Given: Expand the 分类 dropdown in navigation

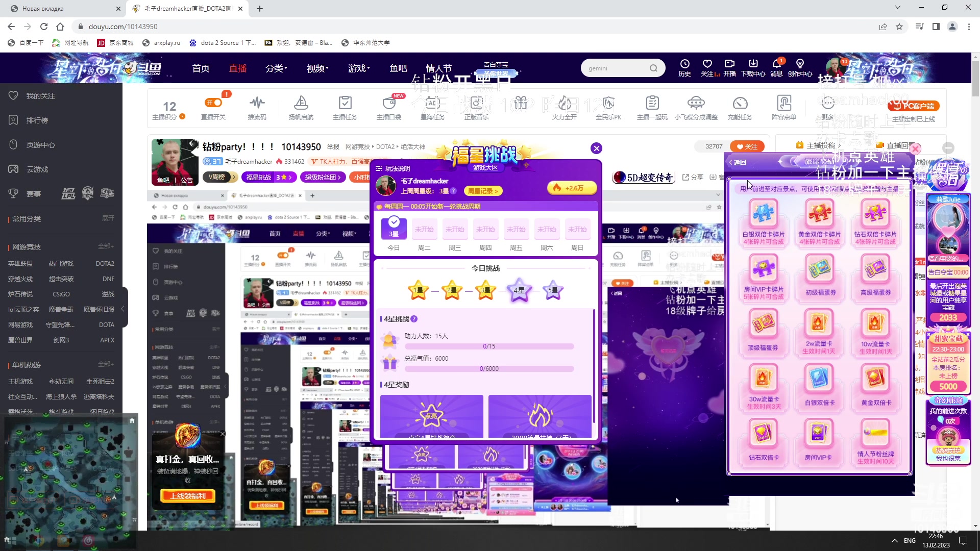Looking at the screenshot, I should (276, 68).
